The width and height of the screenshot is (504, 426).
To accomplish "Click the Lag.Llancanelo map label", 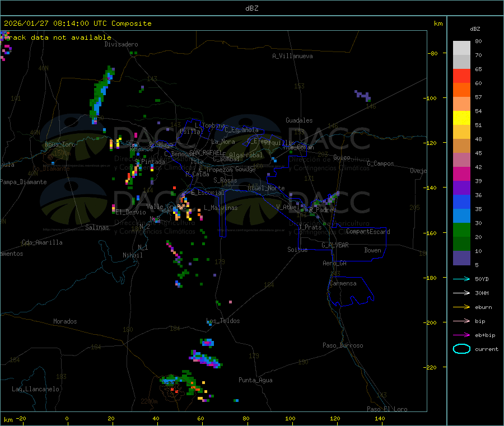I will [x=35, y=389].
